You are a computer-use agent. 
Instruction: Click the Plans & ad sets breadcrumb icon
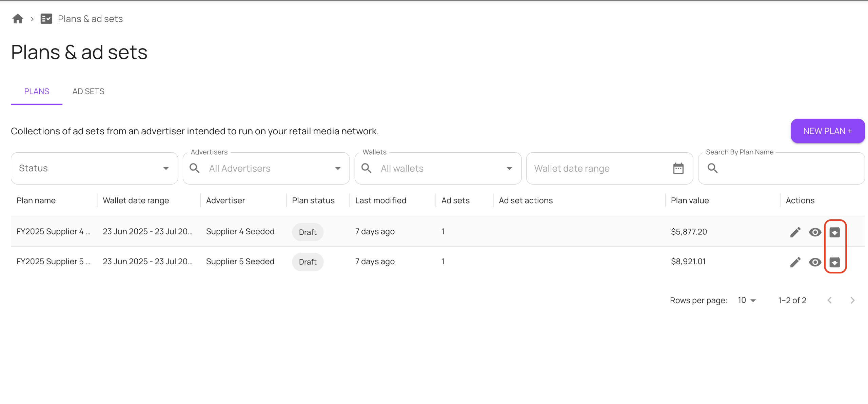click(x=46, y=19)
